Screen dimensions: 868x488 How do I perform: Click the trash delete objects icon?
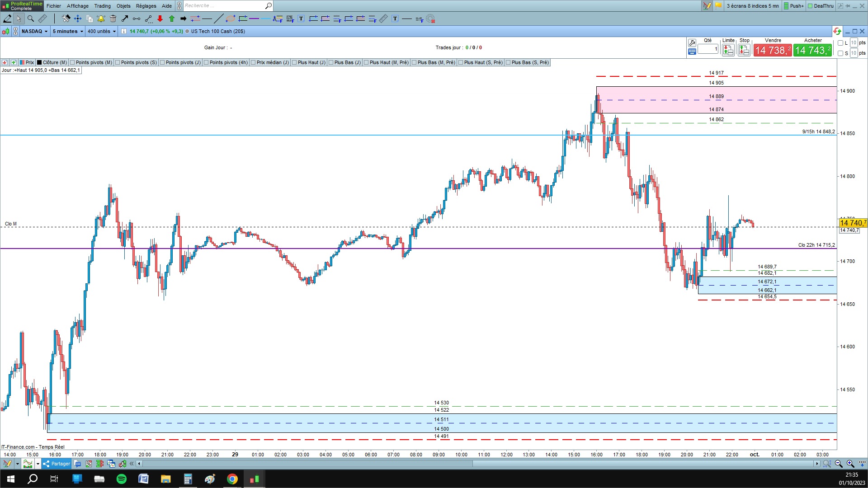pos(113,19)
